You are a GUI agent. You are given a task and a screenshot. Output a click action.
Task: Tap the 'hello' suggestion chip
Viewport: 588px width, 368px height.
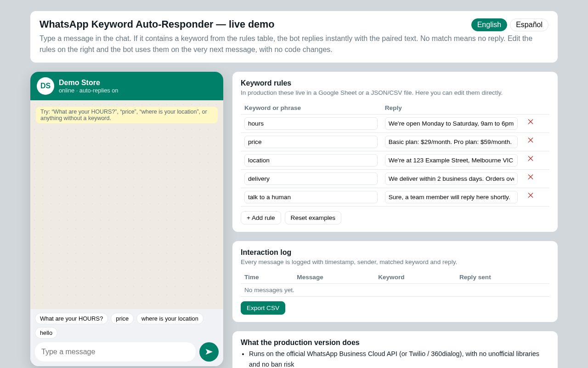[x=46, y=333]
